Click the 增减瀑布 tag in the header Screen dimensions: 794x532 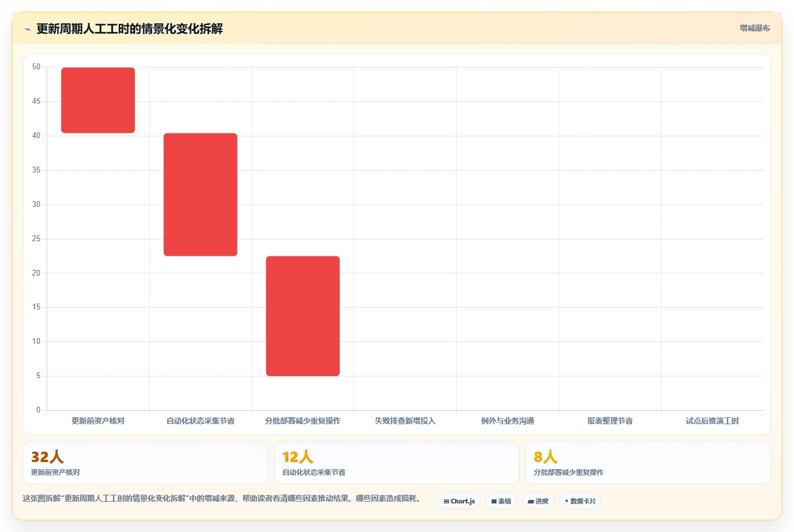755,28
